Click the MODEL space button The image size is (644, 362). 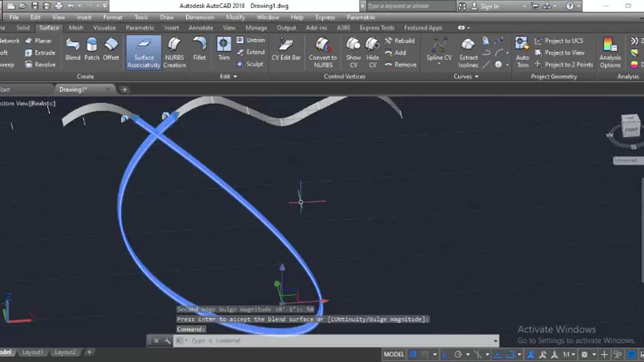(394, 354)
